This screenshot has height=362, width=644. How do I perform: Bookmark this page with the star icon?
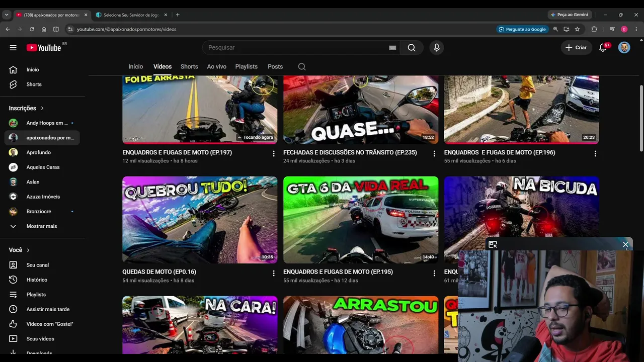pyautogui.click(x=577, y=29)
